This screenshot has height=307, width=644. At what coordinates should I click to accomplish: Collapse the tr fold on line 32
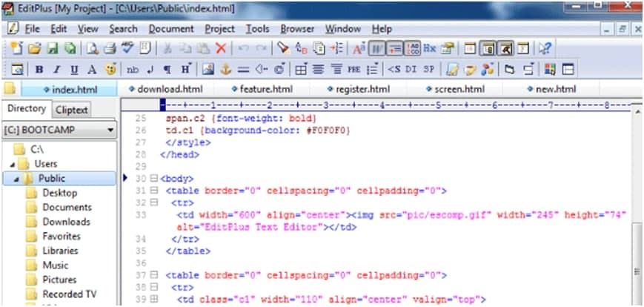click(x=154, y=202)
